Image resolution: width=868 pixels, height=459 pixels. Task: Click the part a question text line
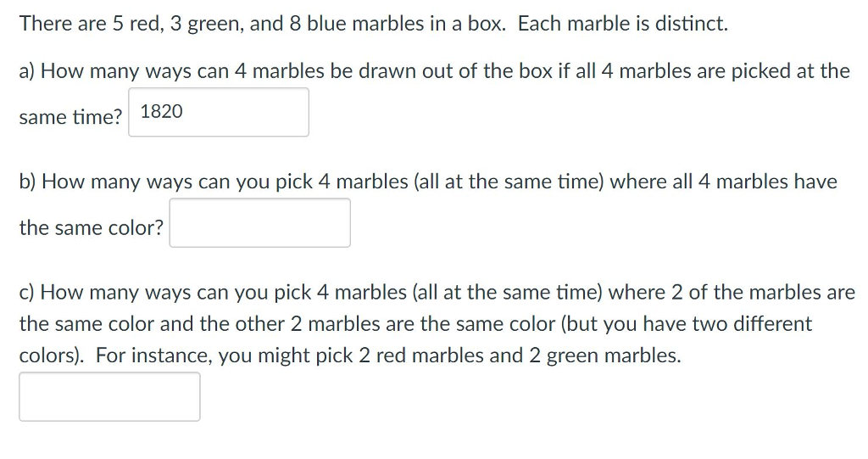click(x=435, y=71)
